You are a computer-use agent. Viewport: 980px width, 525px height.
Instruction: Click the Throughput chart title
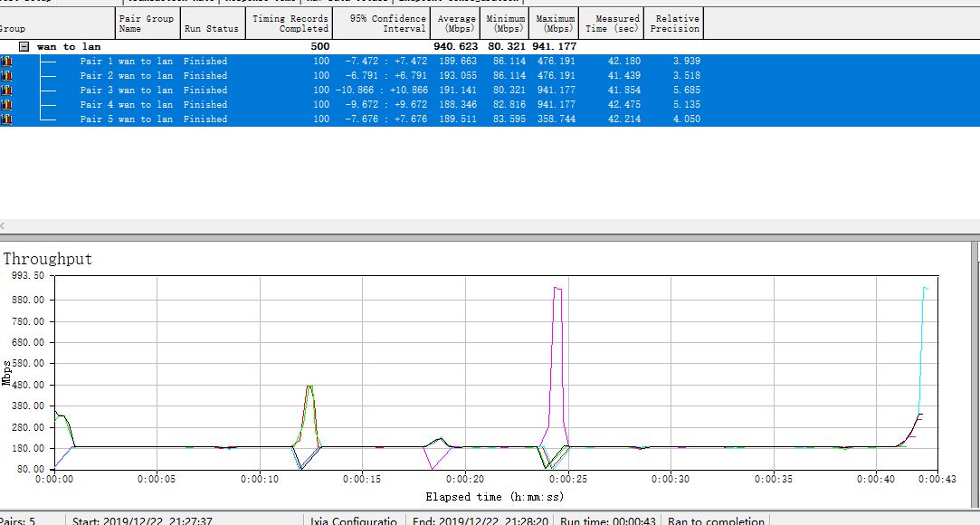[x=48, y=259]
